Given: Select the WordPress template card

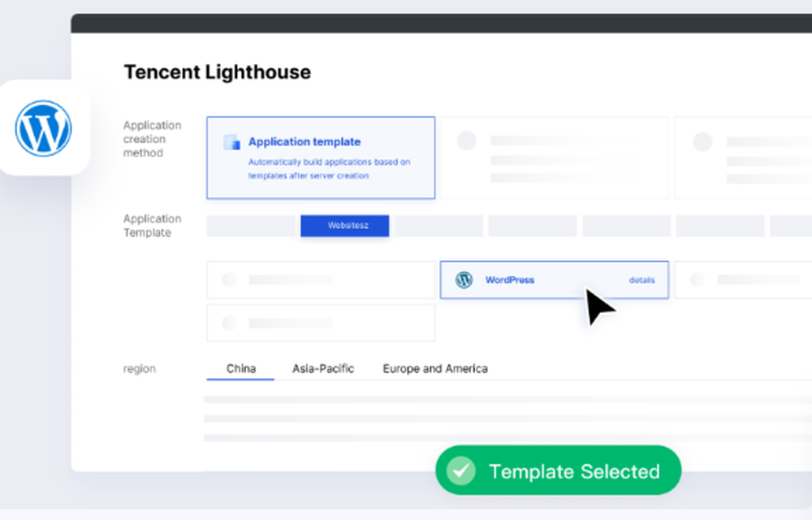Looking at the screenshot, I should [x=554, y=279].
